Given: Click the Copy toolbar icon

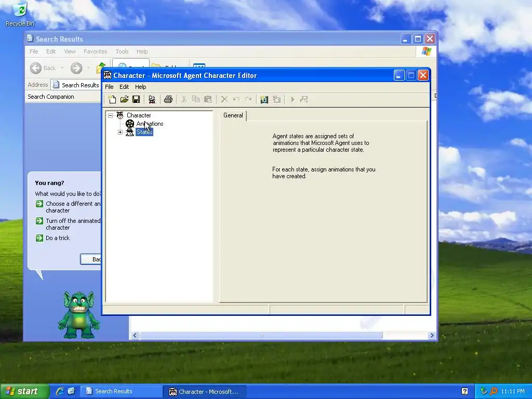Looking at the screenshot, I should [x=196, y=99].
